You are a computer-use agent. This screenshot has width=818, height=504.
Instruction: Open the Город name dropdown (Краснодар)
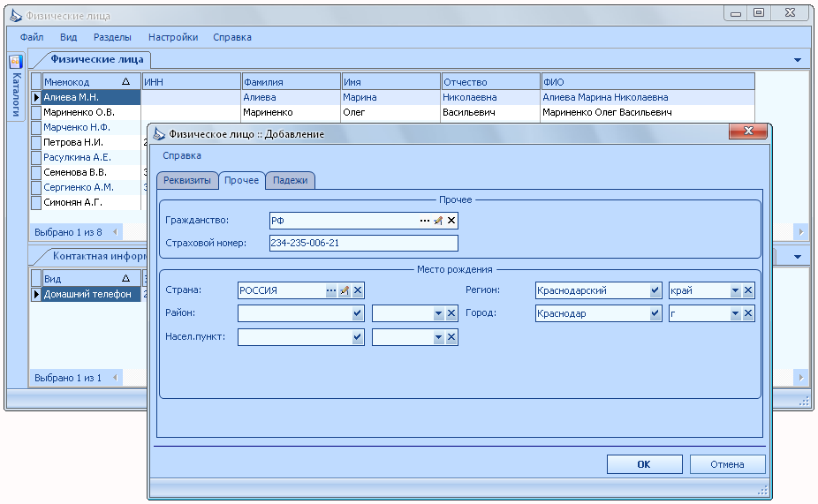(x=655, y=313)
